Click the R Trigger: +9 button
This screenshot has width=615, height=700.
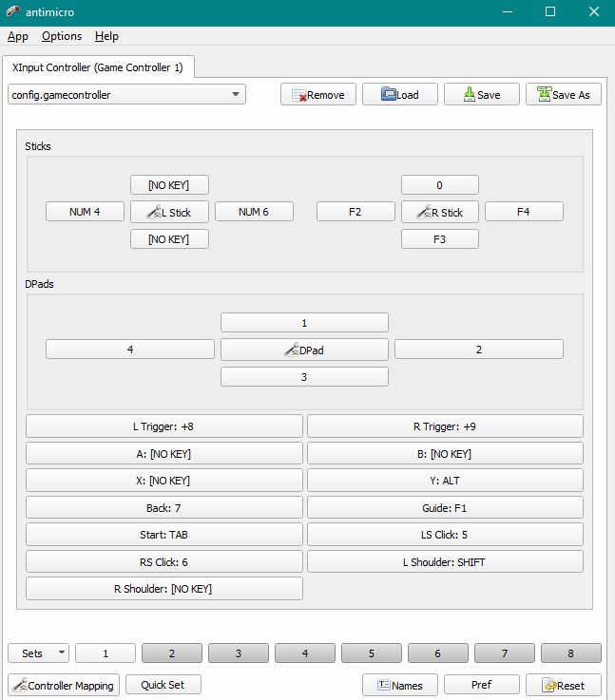pyautogui.click(x=445, y=426)
